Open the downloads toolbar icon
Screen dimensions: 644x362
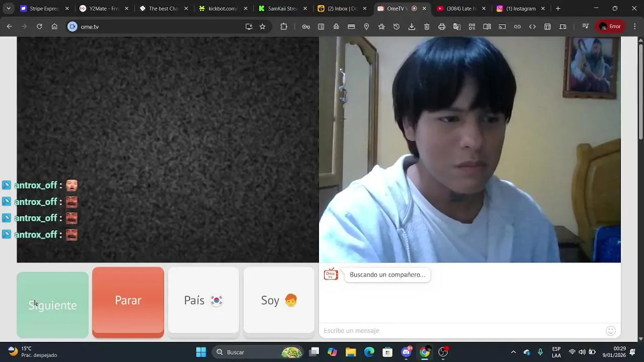[412, 27]
